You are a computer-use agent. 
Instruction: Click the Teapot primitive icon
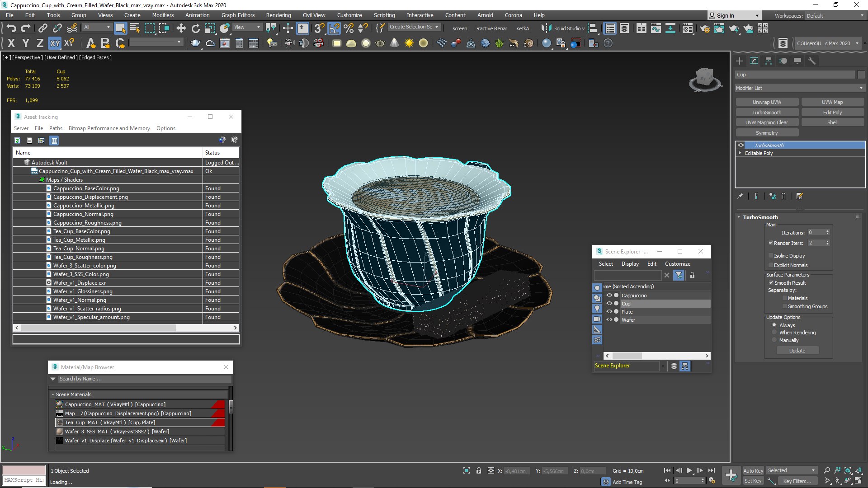pos(380,43)
